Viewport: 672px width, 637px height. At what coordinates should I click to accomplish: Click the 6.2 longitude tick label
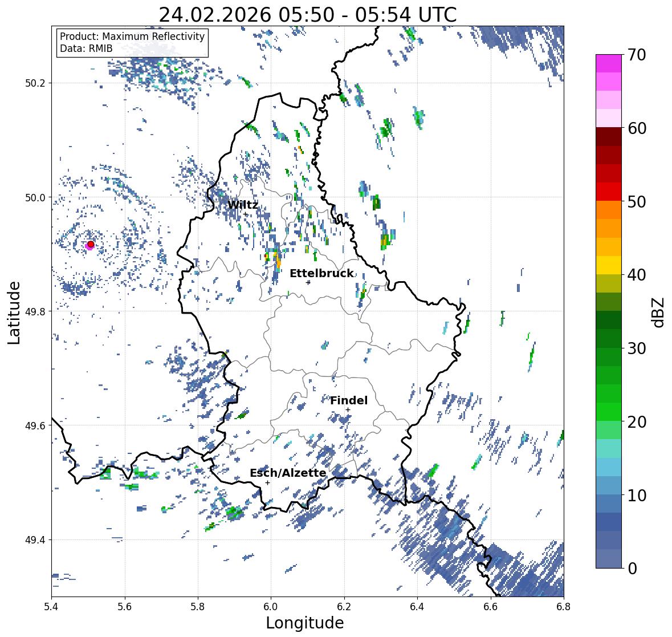click(344, 607)
